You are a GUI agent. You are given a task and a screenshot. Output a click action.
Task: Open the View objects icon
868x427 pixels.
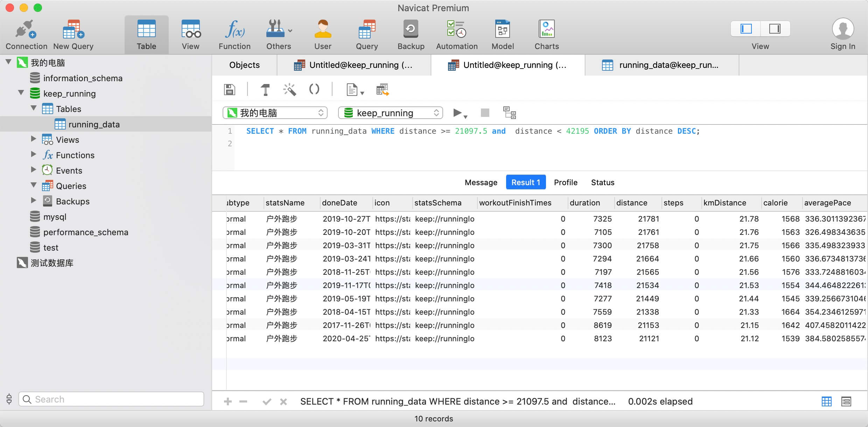pyautogui.click(x=190, y=35)
